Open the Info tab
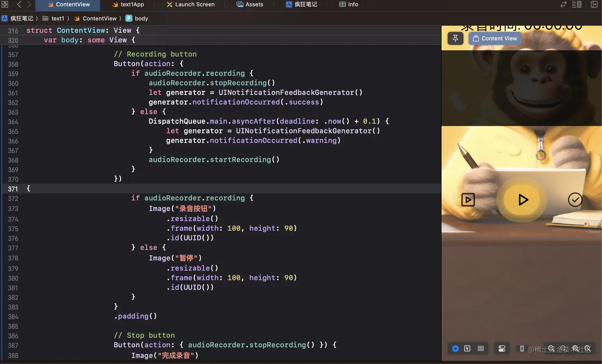 349,4
